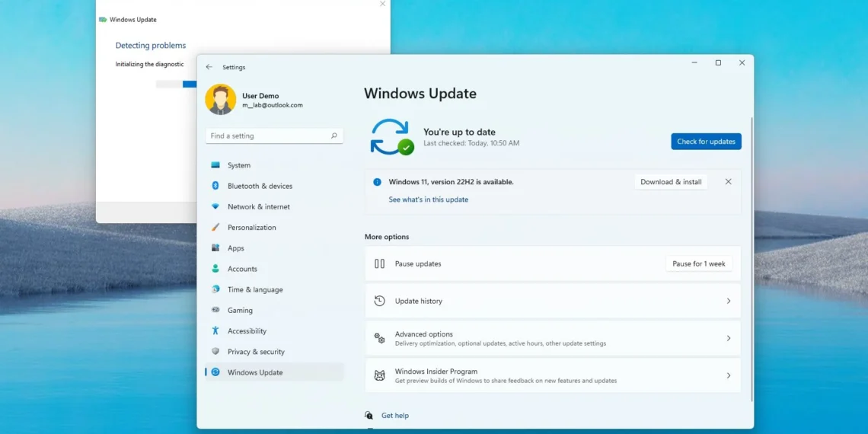Click the Get help link

click(x=395, y=415)
